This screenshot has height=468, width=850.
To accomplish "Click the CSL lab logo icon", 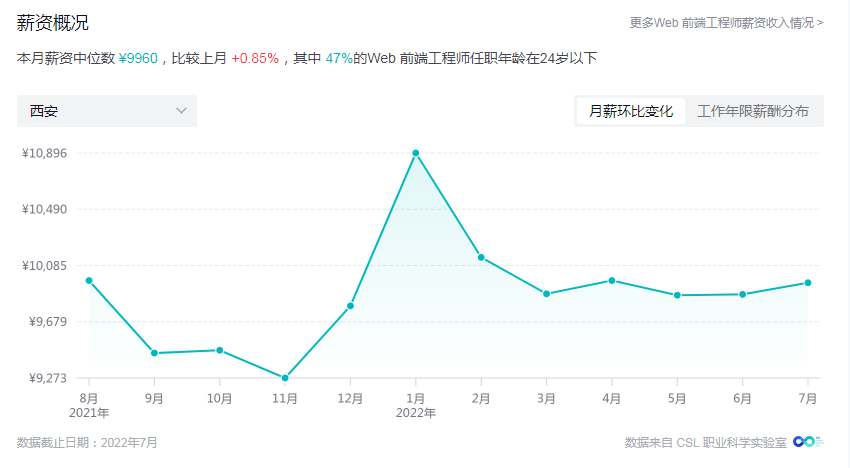I will (x=808, y=442).
